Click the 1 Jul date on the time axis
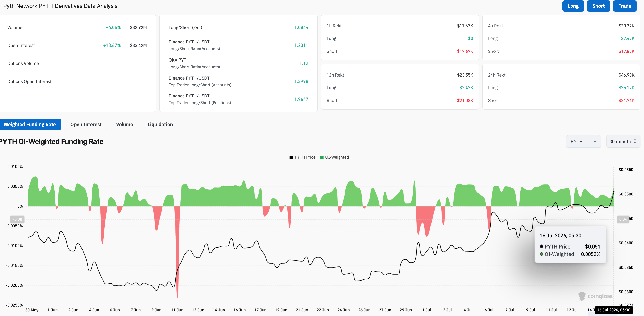644x316 pixels. point(426,310)
